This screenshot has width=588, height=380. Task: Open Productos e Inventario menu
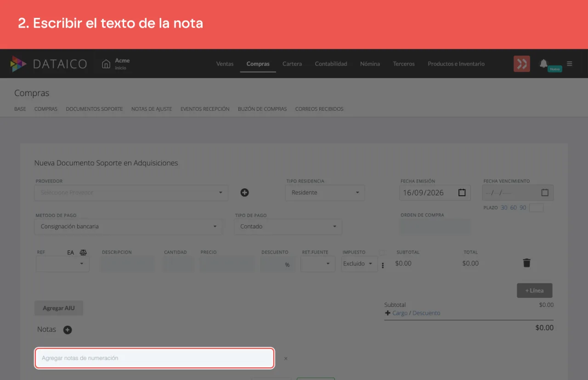coord(456,64)
